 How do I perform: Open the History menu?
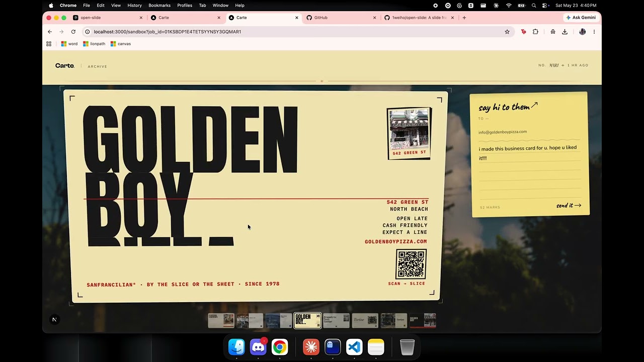point(134,6)
